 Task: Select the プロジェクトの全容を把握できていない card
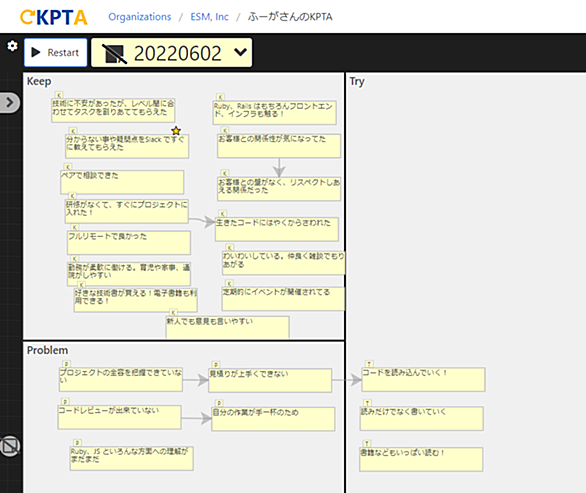[121, 379]
